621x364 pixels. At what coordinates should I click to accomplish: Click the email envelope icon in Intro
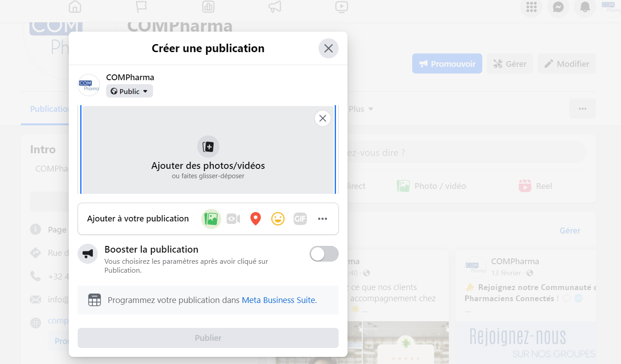[36, 299]
